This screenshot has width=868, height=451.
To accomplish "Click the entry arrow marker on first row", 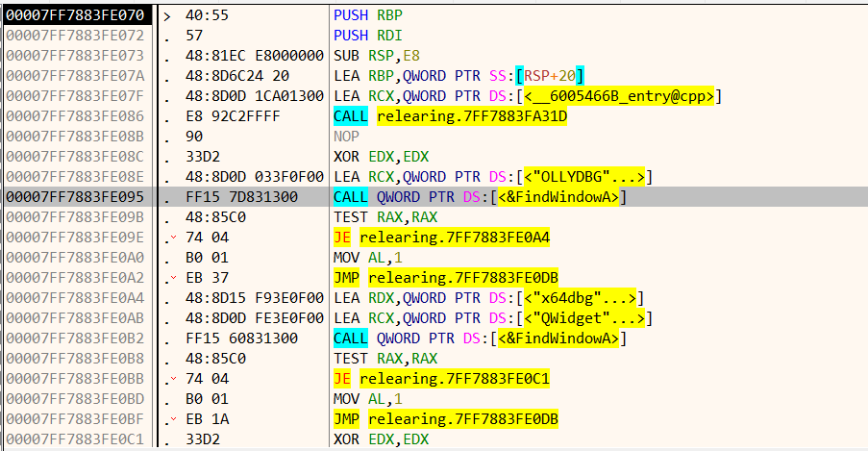I will pos(168,15).
